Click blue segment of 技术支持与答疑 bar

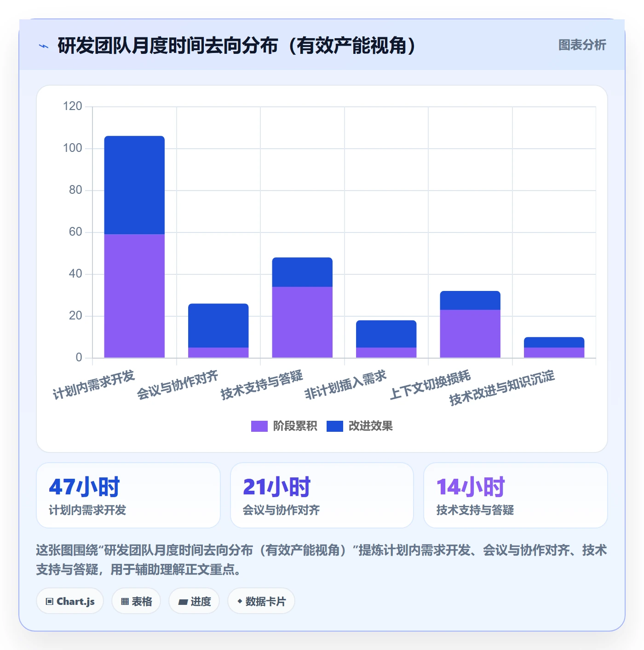[x=302, y=272]
